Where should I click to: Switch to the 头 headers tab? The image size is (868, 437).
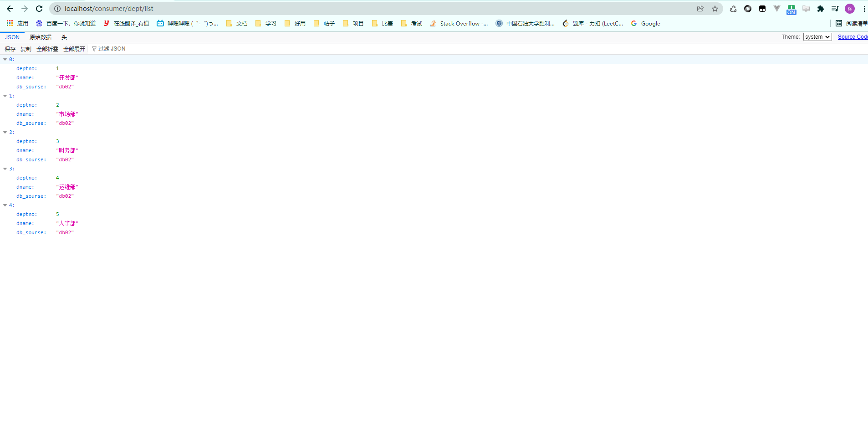click(x=64, y=37)
